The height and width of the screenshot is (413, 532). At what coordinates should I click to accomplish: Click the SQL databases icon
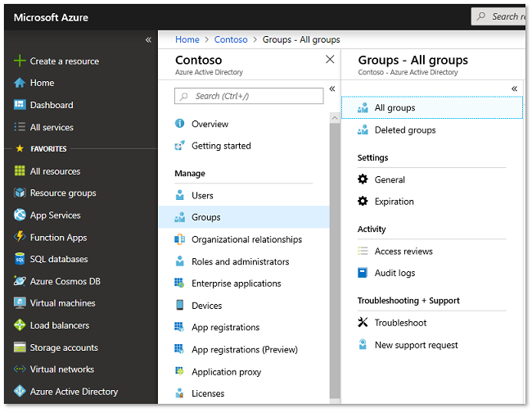[20, 259]
